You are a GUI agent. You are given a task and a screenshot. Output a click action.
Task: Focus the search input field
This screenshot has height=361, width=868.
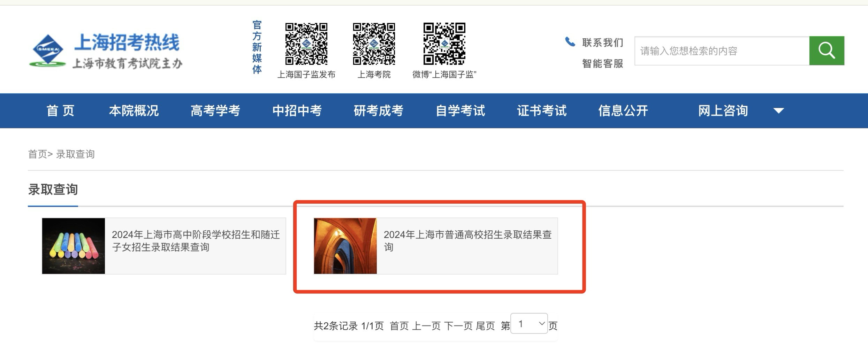tap(722, 51)
